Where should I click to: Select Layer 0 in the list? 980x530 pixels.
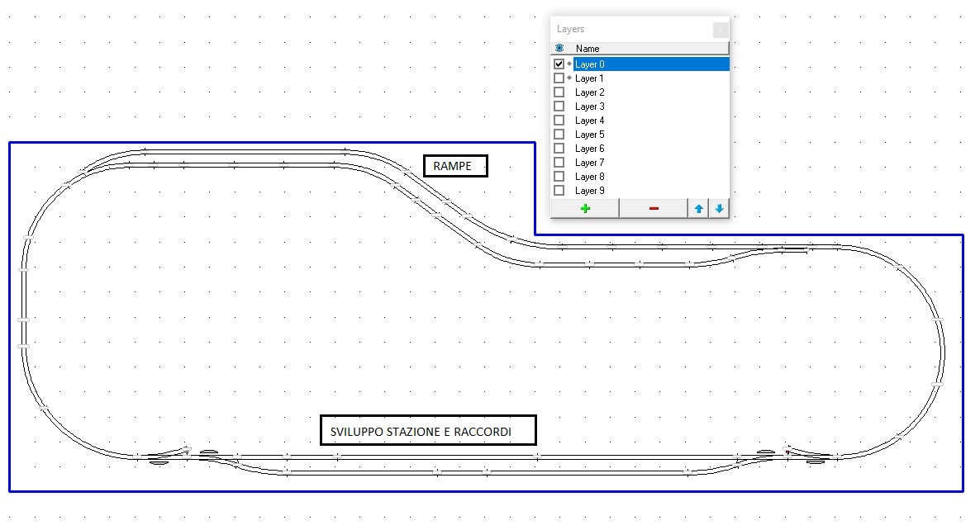click(x=590, y=64)
